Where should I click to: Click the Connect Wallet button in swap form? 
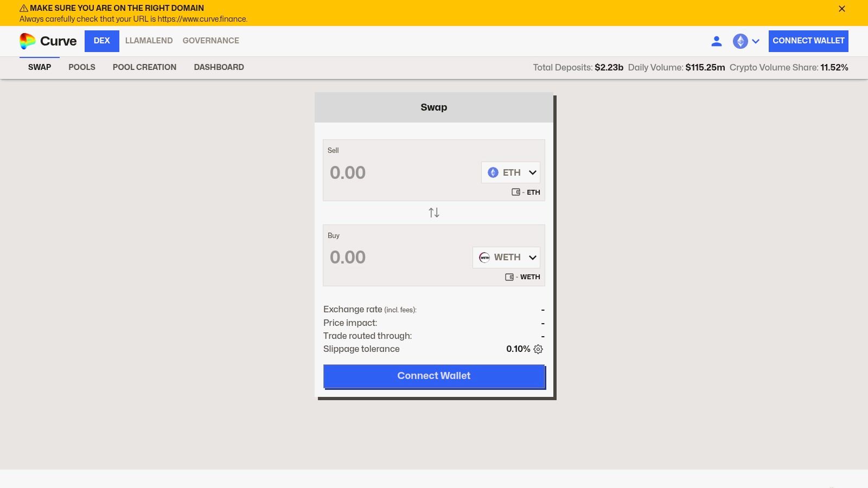click(434, 376)
